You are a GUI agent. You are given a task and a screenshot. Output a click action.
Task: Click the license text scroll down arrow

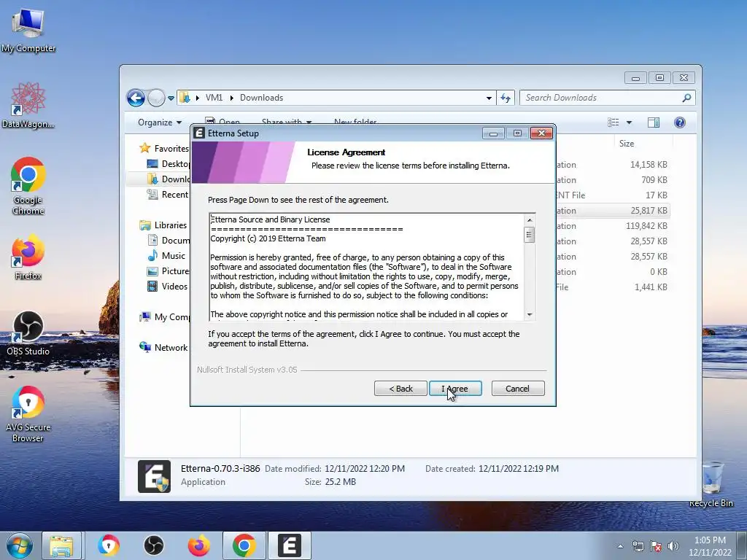pos(530,315)
